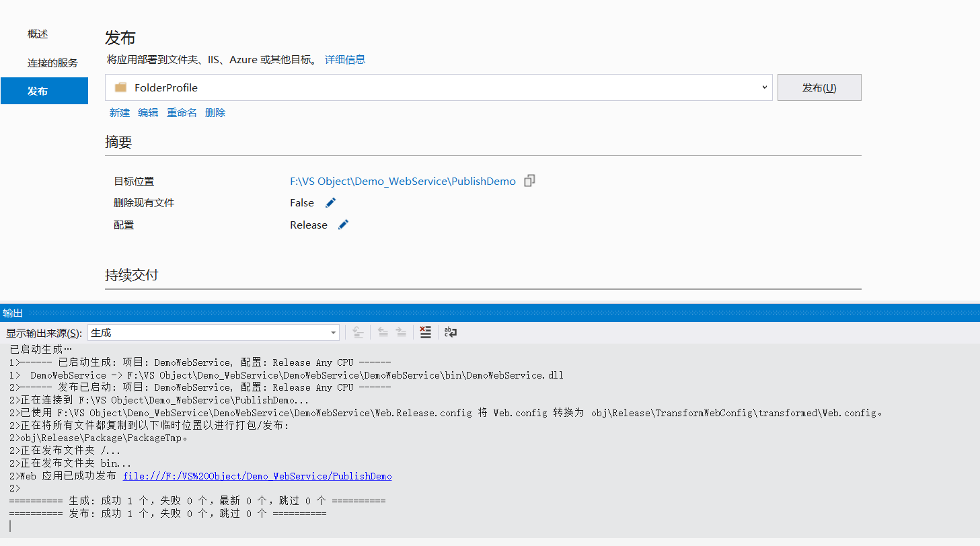Open the FolderProfile publish profile dropdown
Viewport: 980px width, 546px height.
pyautogui.click(x=763, y=87)
